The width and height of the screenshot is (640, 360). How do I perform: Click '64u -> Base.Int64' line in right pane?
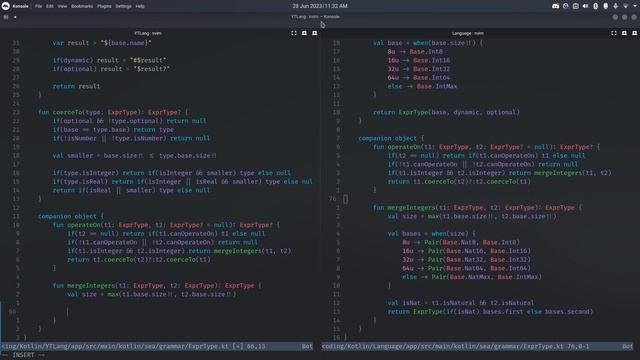(x=419, y=78)
